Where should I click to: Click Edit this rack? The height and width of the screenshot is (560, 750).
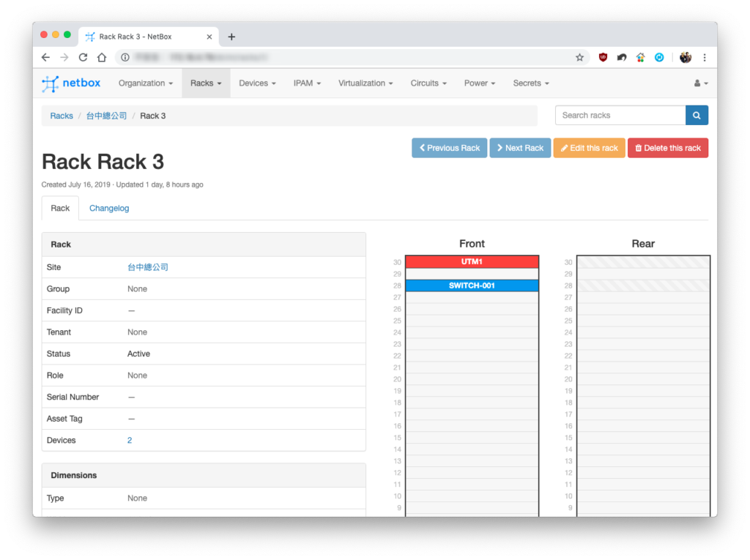pos(590,149)
